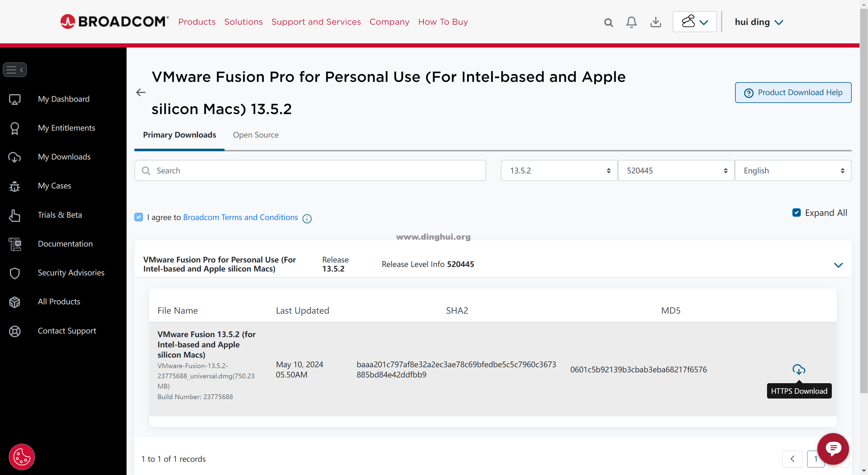The width and height of the screenshot is (868, 475).
Task: Click the back arrow beside page title
Action: [x=141, y=92]
